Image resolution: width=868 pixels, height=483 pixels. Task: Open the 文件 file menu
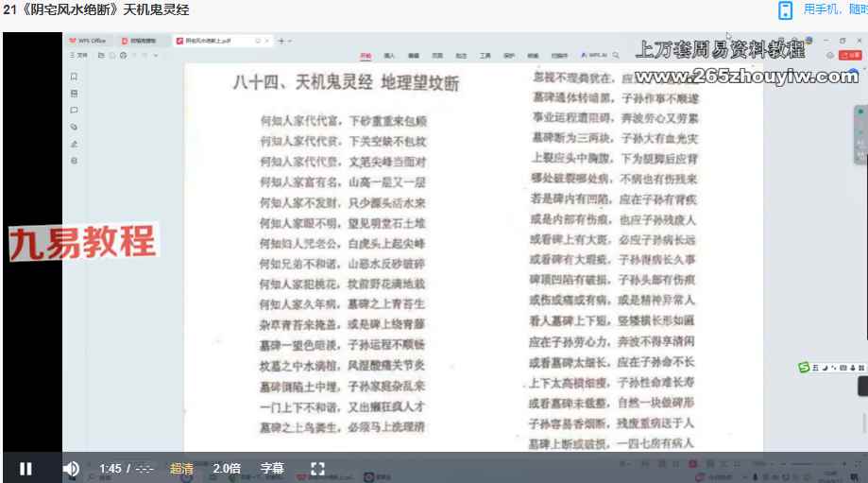[x=79, y=56]
